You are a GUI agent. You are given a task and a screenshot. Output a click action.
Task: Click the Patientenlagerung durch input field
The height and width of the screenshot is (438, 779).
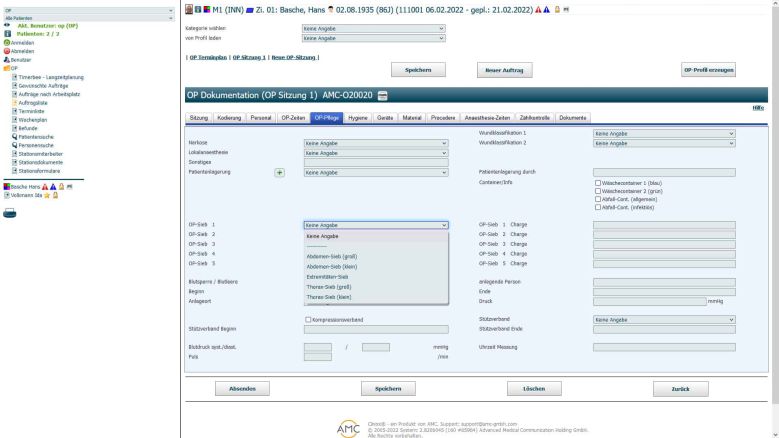[664, 172]
